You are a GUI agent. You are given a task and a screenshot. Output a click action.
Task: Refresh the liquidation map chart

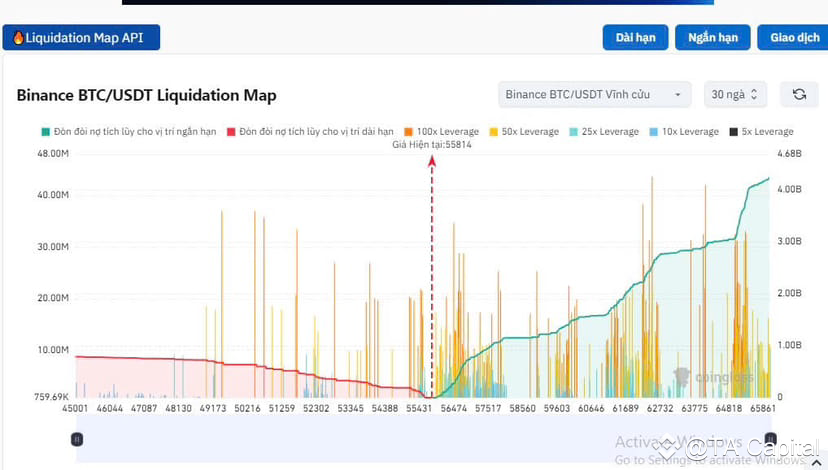799,95
